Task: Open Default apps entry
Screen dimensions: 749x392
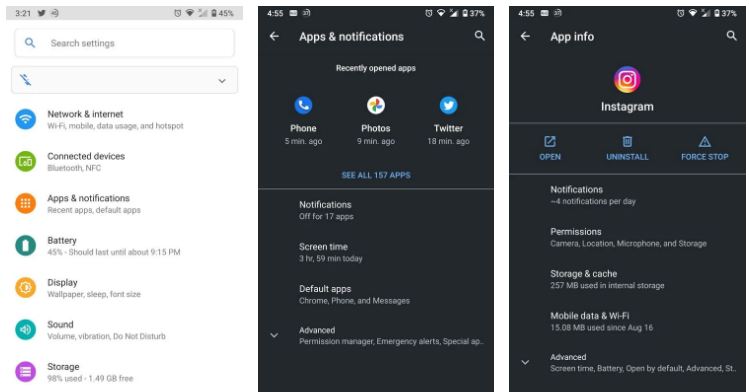Action: pyautogui.click(x=376, y=294)
